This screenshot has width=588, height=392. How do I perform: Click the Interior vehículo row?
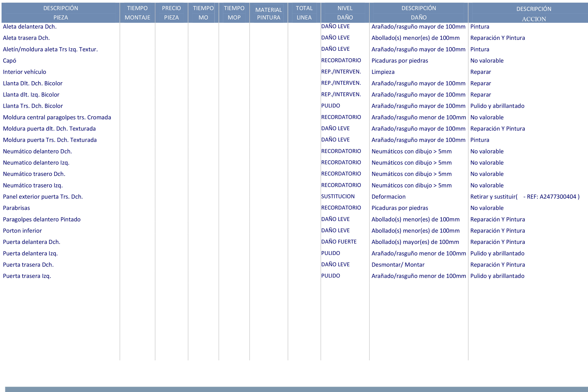tap(24, 72)
